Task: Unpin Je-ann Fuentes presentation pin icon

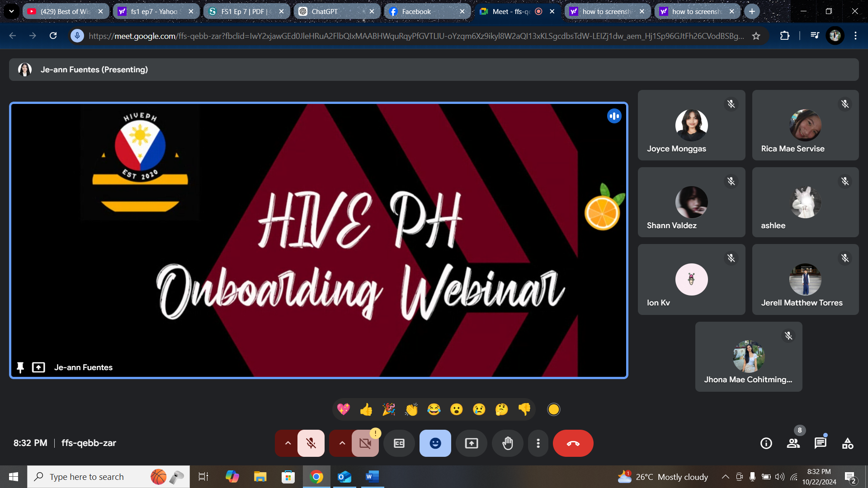Action: (x=20, y=367)
